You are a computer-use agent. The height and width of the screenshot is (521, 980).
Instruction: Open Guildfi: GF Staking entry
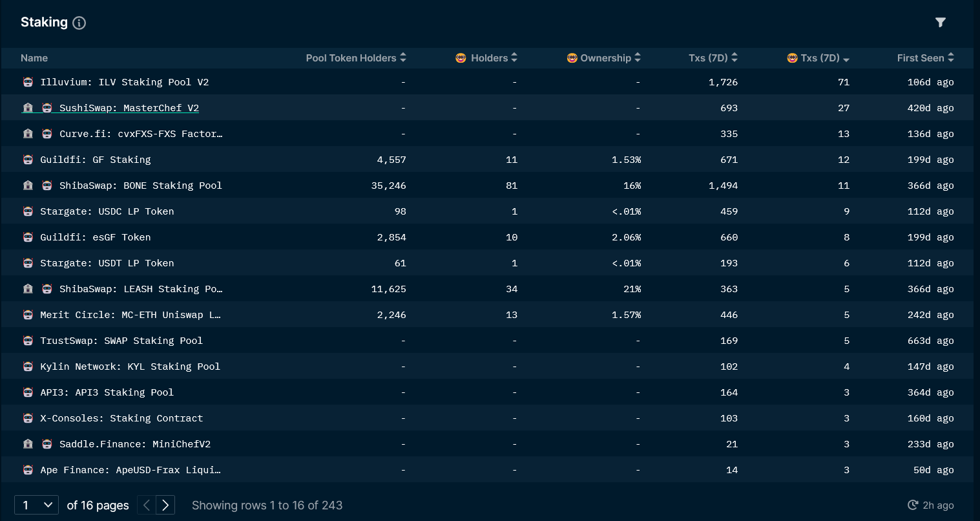coord(96,160)
